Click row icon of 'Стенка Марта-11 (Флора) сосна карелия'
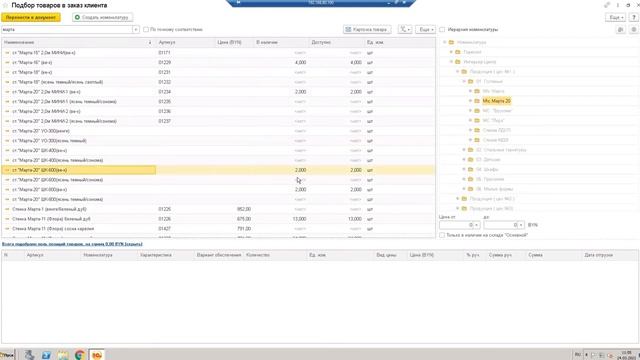 [7, 229]
